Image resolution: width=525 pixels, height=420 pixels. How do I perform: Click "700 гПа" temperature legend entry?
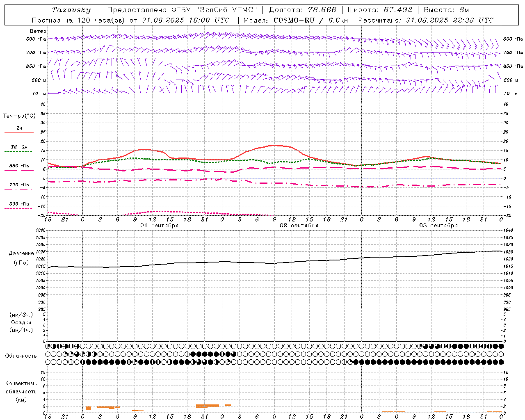[19, 185]
